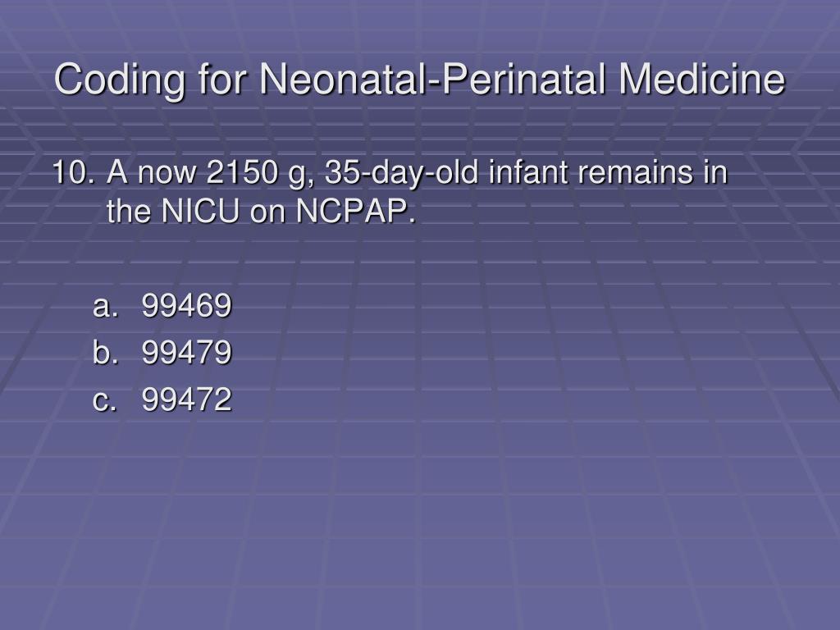This screenshot has width=840, height=630.
Task: Click the word 'Medicine' in the title
Action: tap(702, 79)
